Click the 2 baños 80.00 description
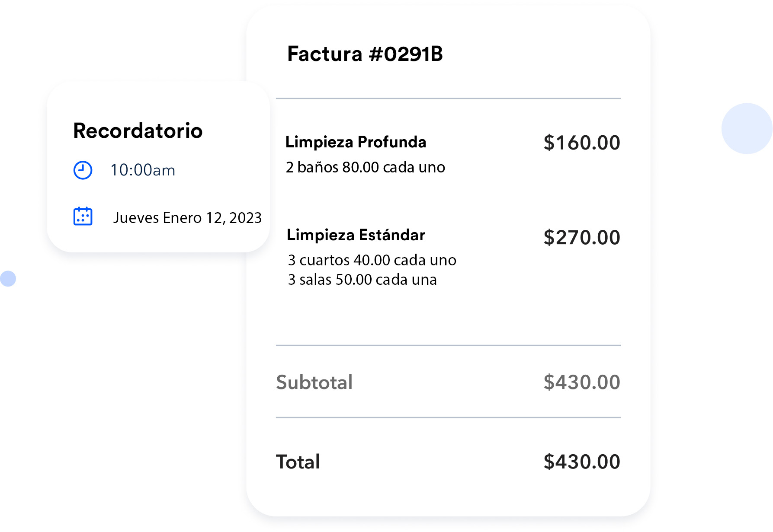Viewport: 773px width, 532px height. [x=365, y=167]
